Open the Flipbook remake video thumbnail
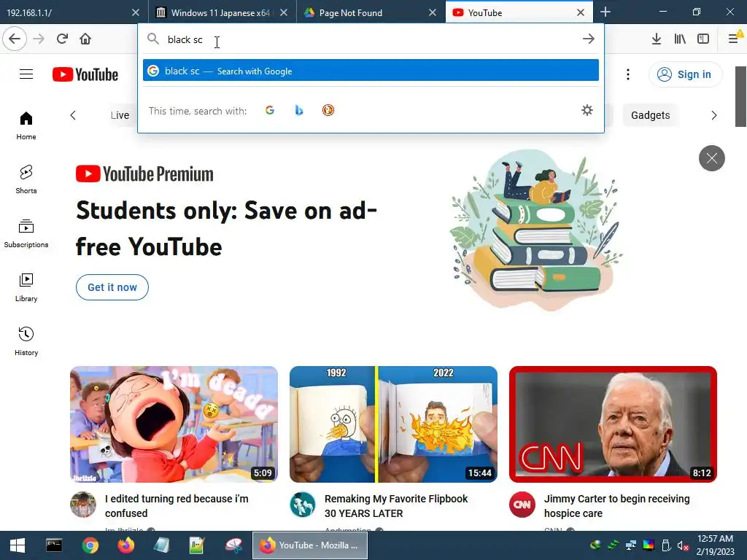747x560 pixels. (x=393, y=424)
